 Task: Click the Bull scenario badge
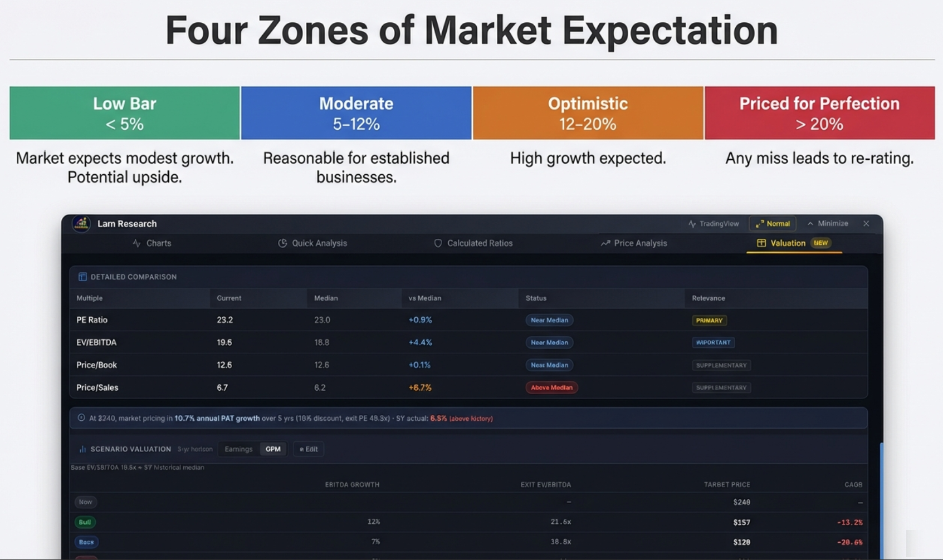pyautogui.click(x=85, y=522)
